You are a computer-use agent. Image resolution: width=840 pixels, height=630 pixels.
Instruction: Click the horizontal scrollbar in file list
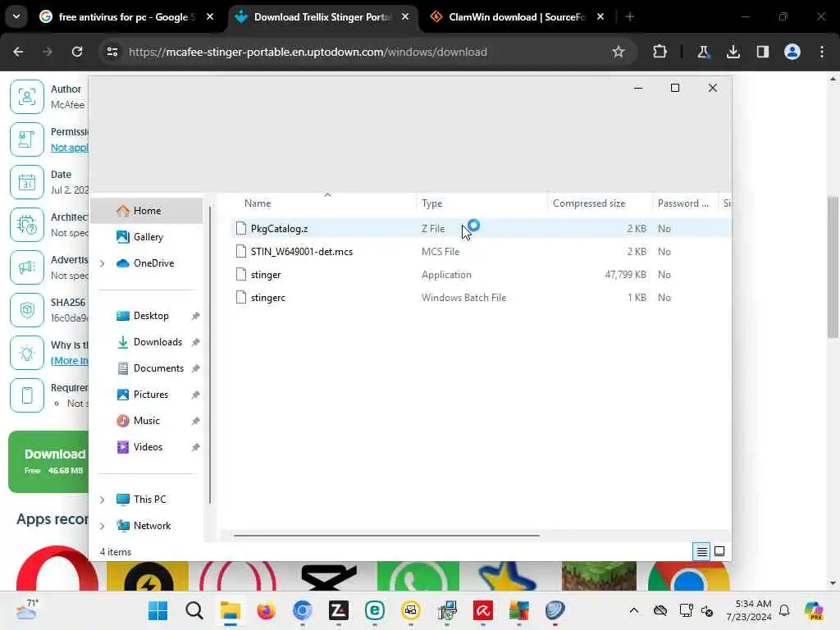click(386, 535)
